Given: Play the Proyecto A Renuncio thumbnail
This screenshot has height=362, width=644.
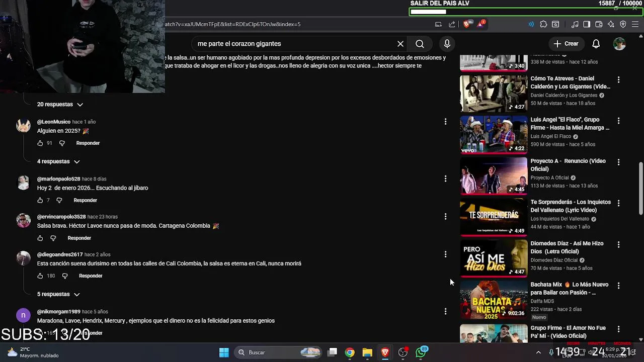Looking at the screenshot, I should (494, 176).
